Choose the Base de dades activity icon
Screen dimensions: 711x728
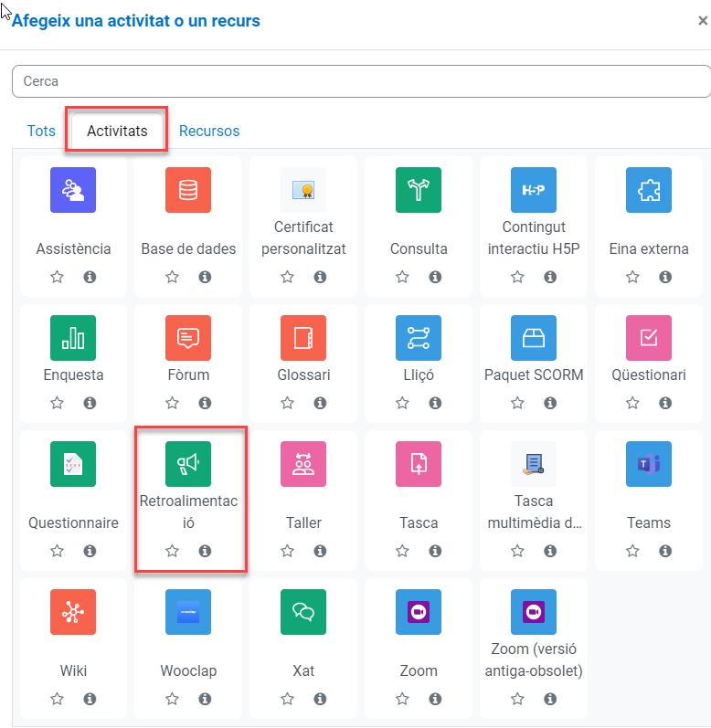(188, 190)
